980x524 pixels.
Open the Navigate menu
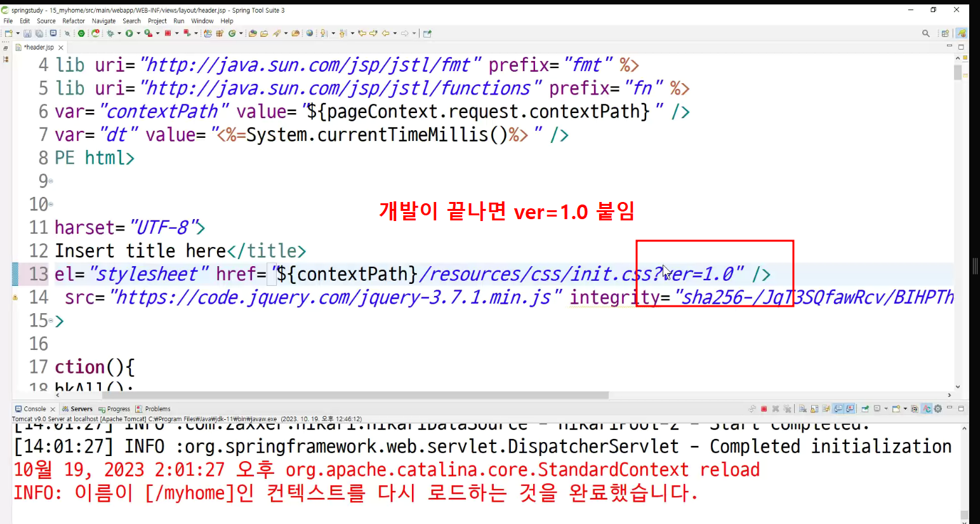click(103, 21)
